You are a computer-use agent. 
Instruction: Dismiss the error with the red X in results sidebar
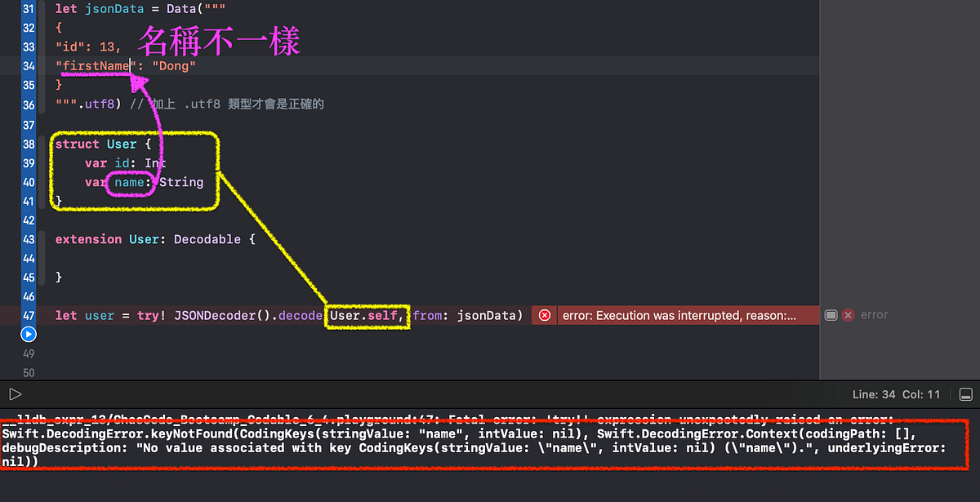click(848, 314)
